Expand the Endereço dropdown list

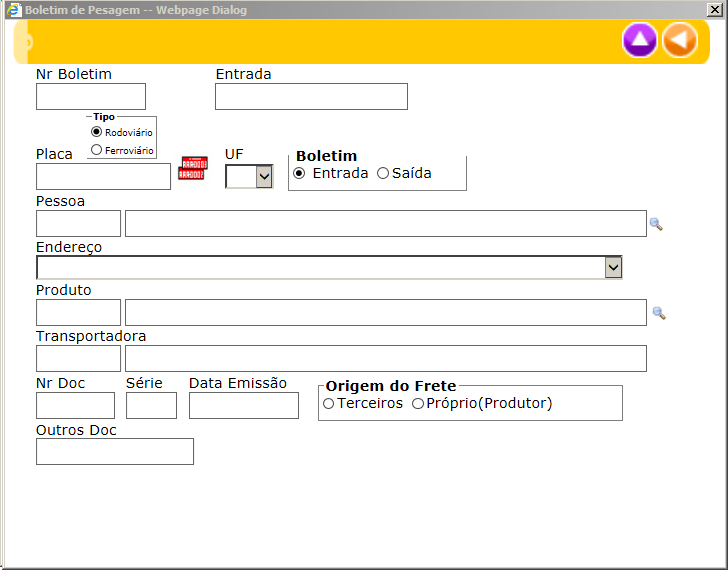tap(613, 267)
